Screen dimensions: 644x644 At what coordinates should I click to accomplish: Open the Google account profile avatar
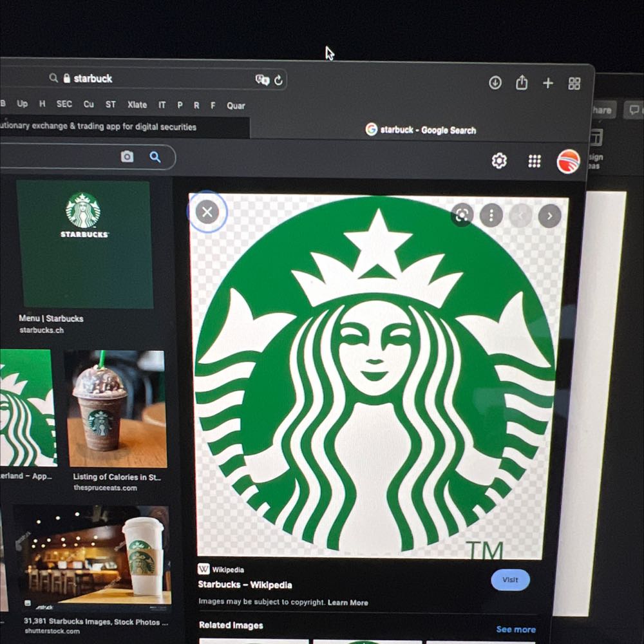click(x=568, y=161)
